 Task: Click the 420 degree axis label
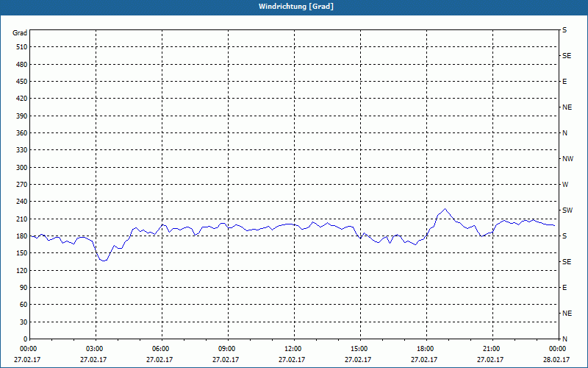coord(22,99)
